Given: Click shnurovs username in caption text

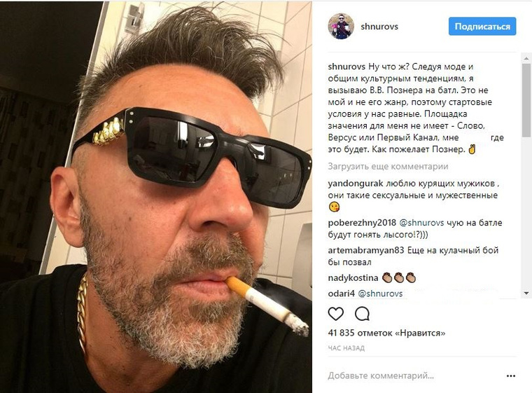Looking at the screenshot, I should pos(346,67).
